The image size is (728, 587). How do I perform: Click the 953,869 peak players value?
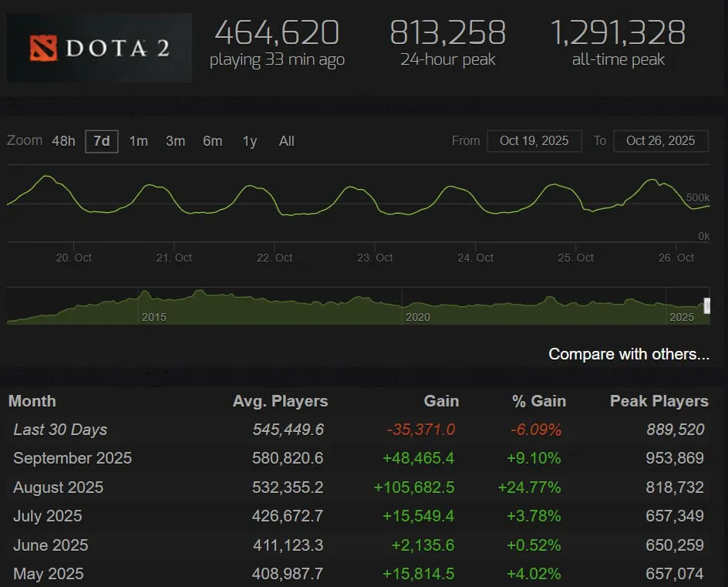(675, 458)
